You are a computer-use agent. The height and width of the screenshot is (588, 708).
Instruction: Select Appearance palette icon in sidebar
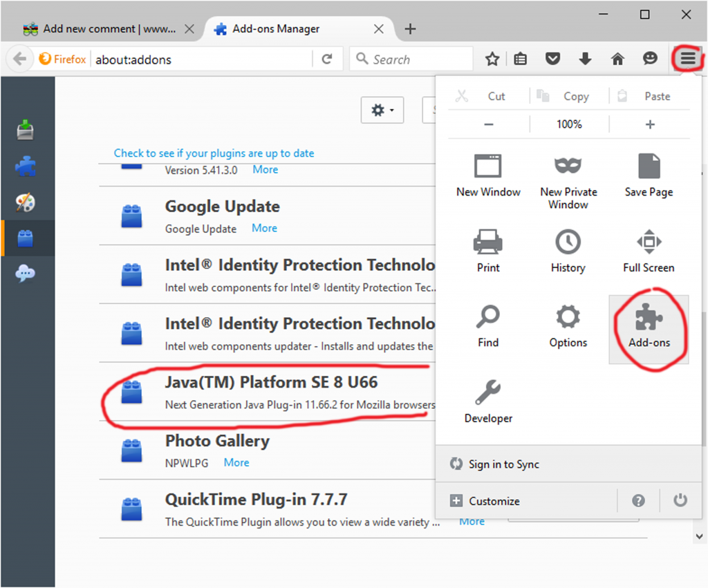click(x=26, y=202)
